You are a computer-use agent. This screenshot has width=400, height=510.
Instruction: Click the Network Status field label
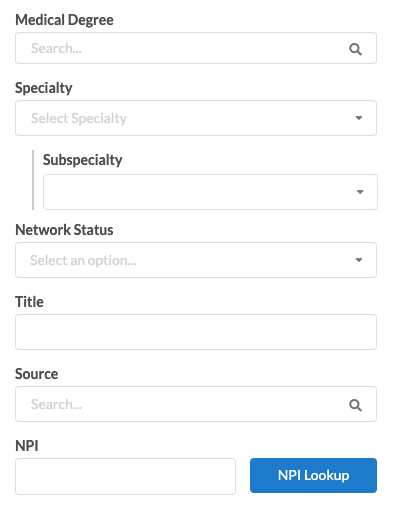click(x=64, y=230)
